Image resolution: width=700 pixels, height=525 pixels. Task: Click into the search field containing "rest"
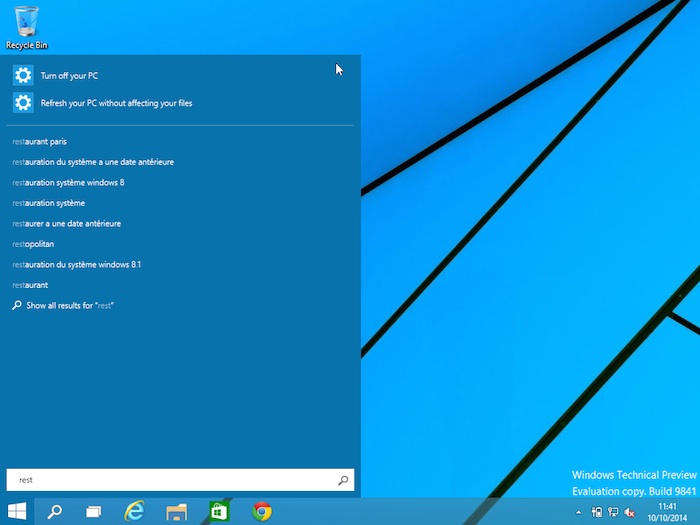(x=170, y=480)
